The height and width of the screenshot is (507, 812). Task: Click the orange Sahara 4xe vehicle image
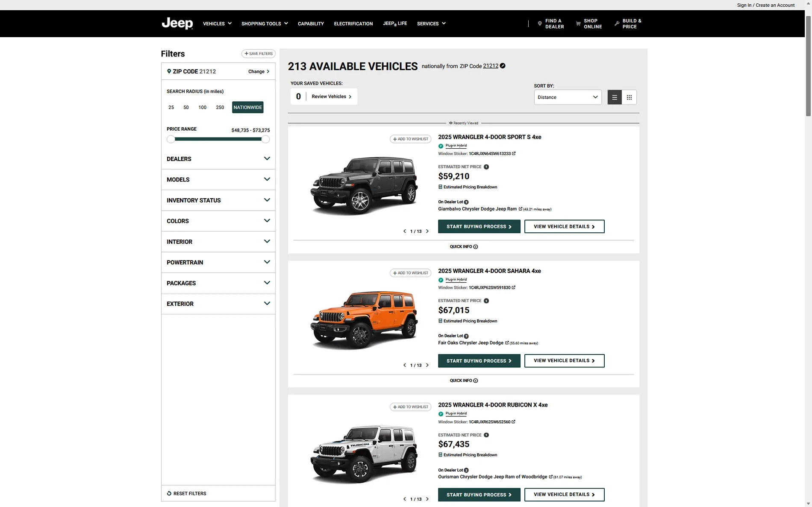point(364,319)
